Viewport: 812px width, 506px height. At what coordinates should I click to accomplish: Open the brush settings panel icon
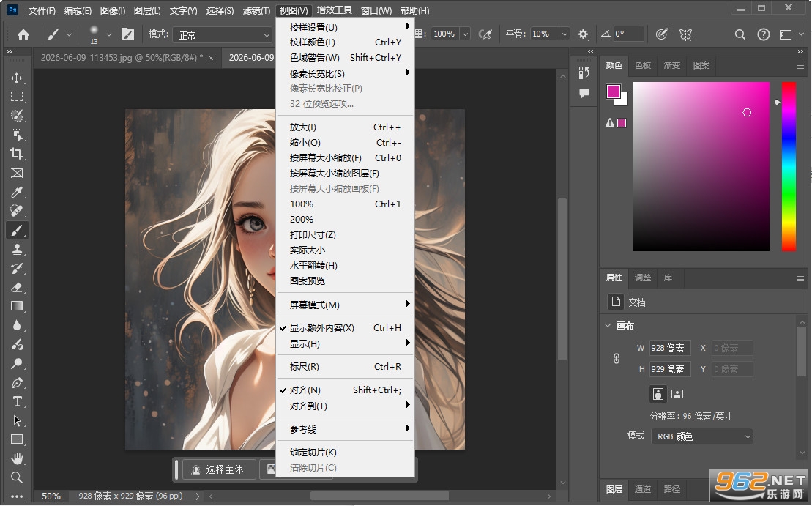127,34
